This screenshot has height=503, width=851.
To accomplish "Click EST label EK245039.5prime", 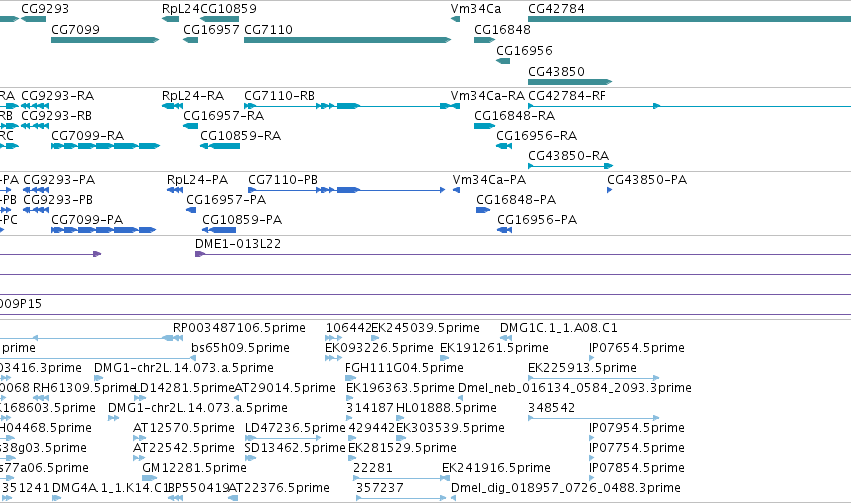I will [426, 328].
